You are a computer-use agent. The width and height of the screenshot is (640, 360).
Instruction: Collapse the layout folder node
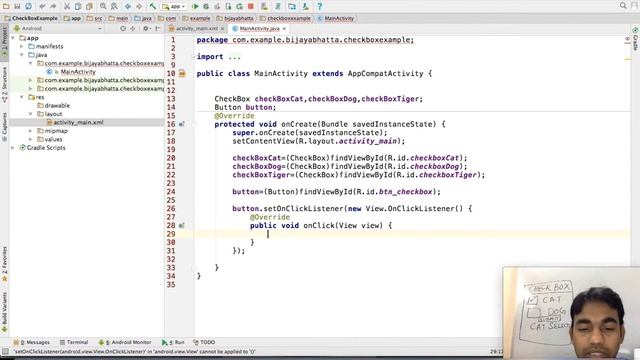(x=31, y=114)
